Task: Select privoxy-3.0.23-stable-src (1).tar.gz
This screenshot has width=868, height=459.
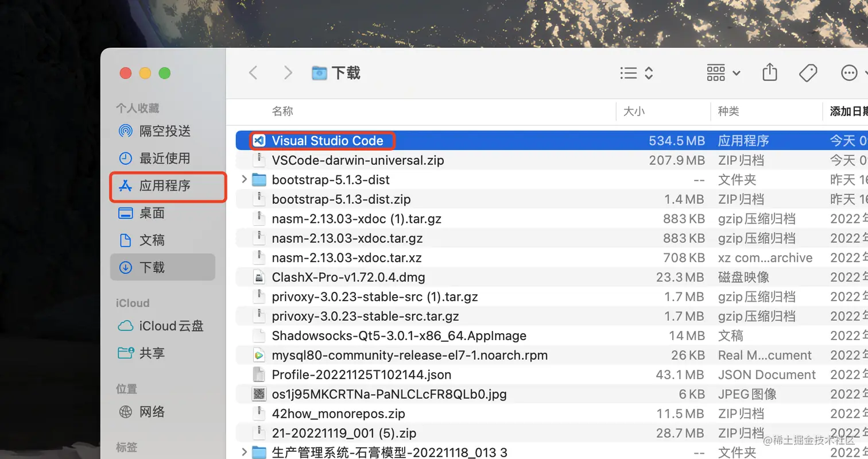Action: 375,297
